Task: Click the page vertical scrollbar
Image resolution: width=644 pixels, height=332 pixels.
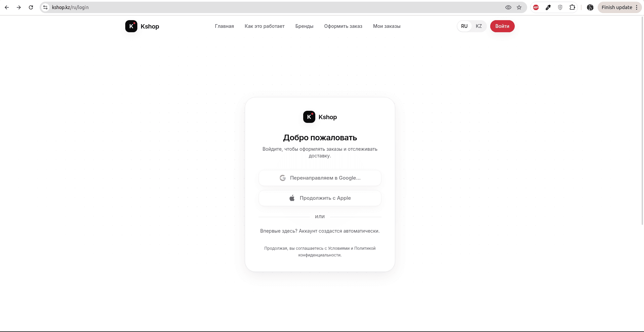Action: pyautogui.click(x=642, y=120)
